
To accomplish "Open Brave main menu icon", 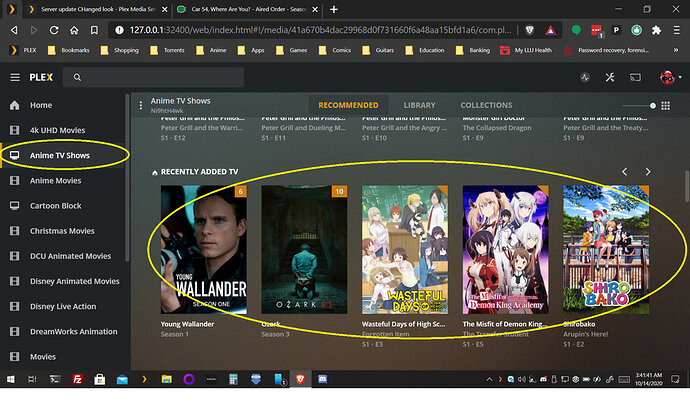I will point(676,30).
